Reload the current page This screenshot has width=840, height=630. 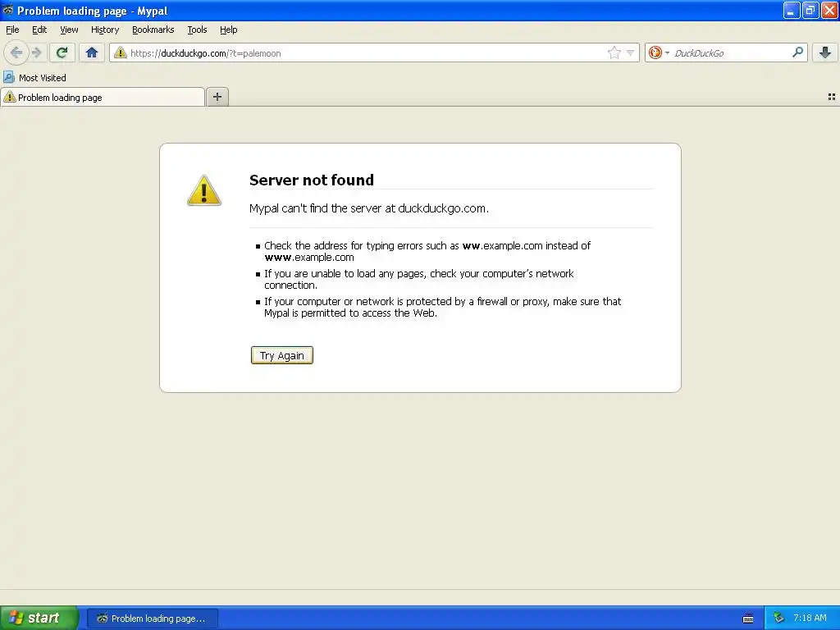pos(62,52)
